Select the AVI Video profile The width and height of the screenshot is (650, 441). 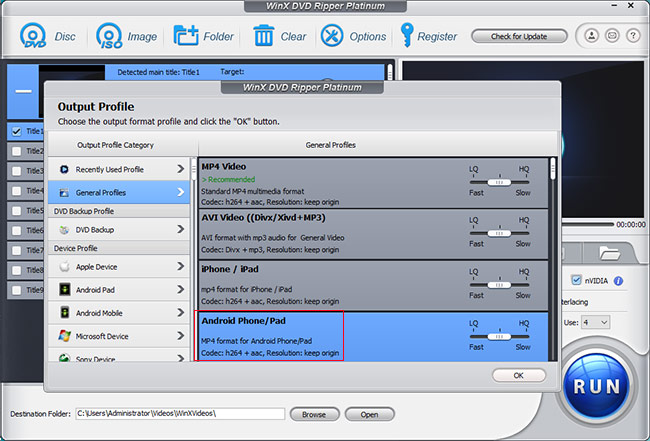(373, 235)
